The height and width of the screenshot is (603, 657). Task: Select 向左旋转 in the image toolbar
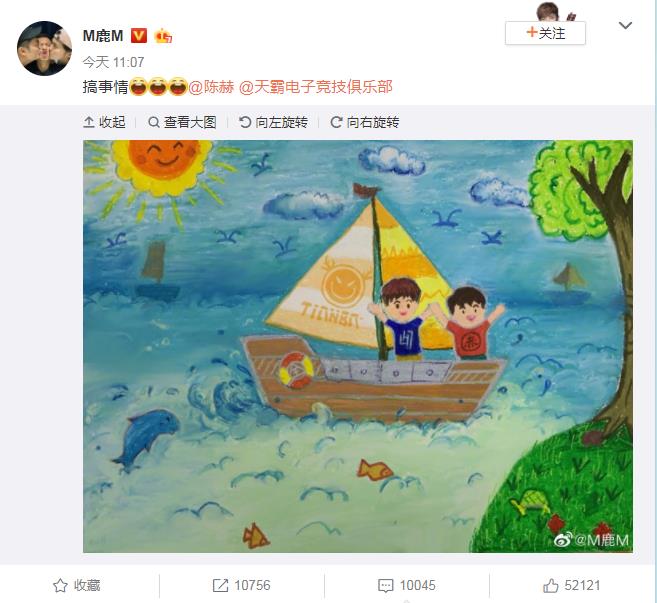[274, 122]
